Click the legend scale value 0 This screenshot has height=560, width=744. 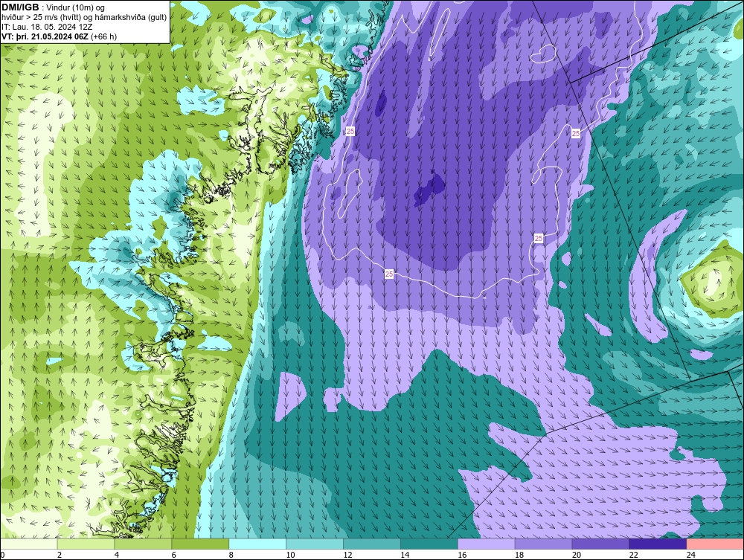tap(2, 555)
